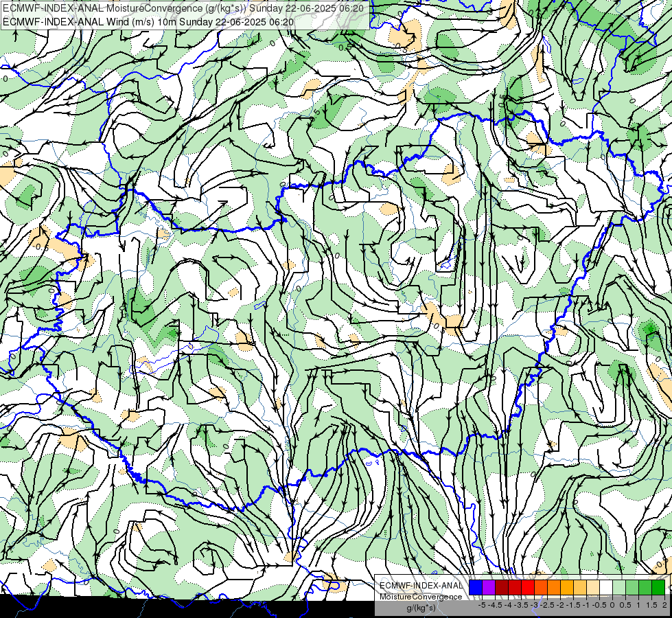Click the 2 legend scale value
Screen dimensions: 672x618
[664, 605]
